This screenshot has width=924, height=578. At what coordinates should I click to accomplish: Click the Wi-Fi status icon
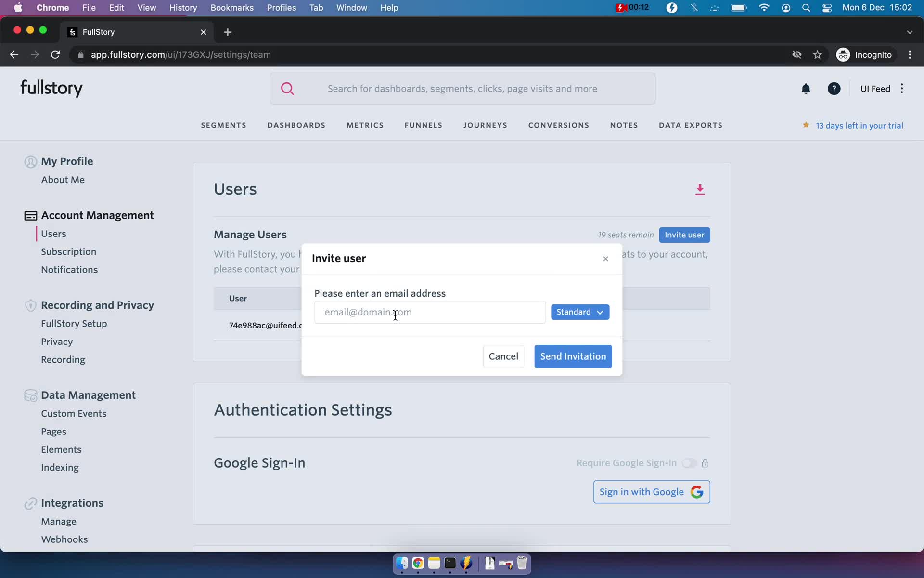click(764, 8)
